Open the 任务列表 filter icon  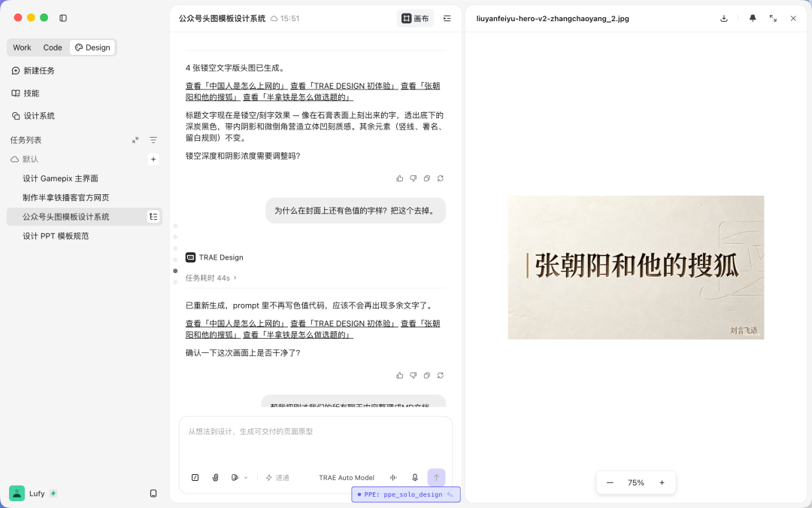[153, 140]
